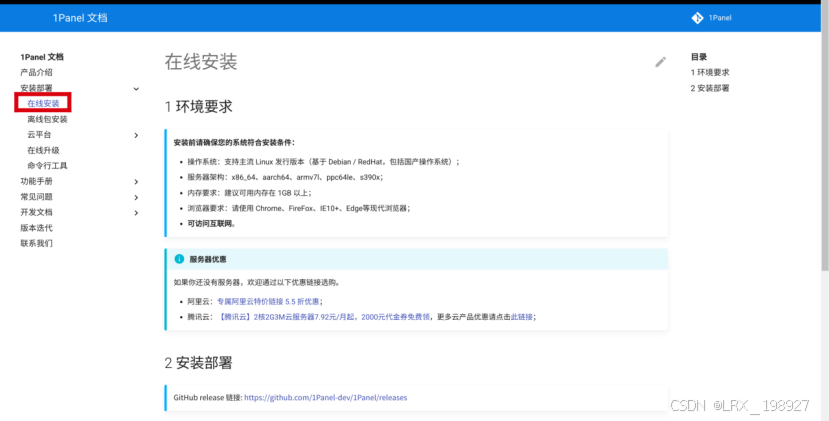Click the 服务器优惠 notice title
This screenshot has width=829, height=421.
click(x=208, y=260)
